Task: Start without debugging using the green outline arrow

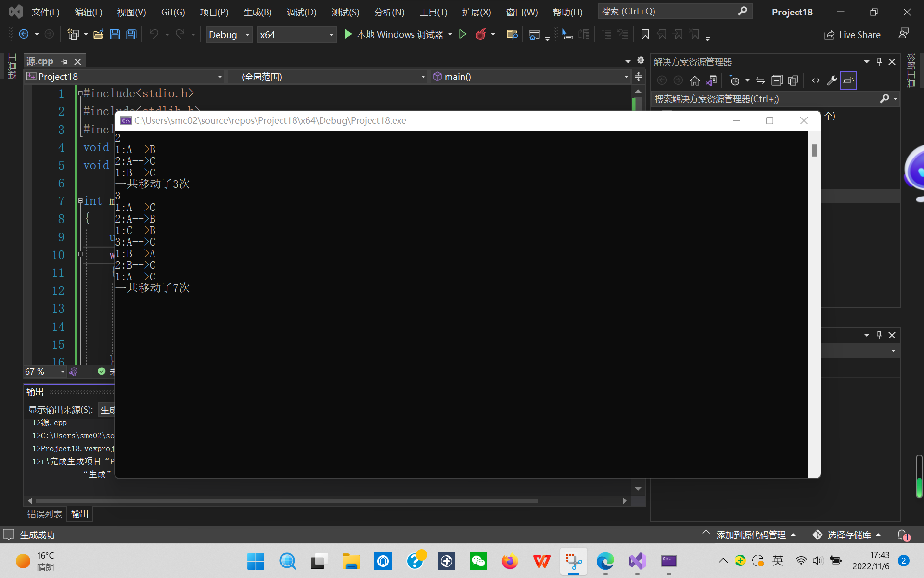Action: tap(462, 34)
